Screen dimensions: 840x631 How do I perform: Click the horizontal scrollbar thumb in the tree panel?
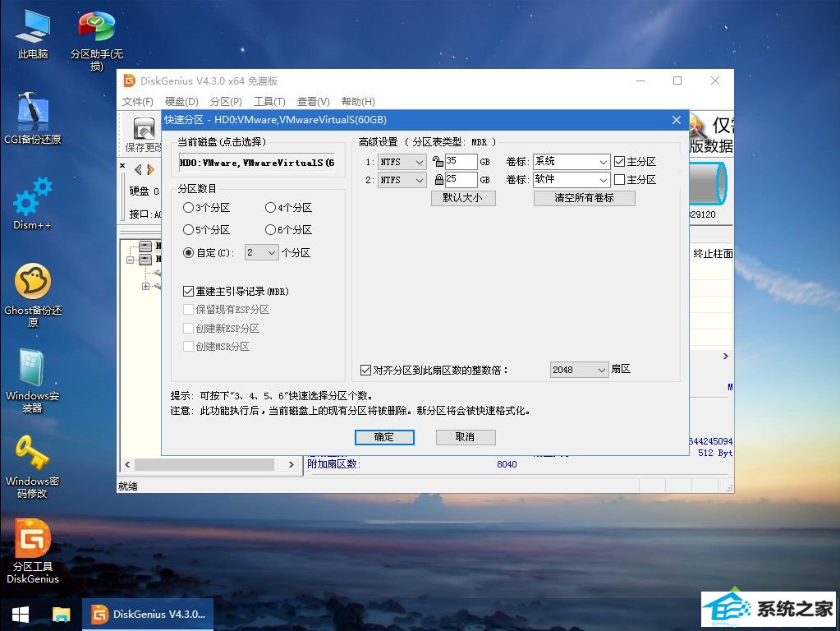click(x=204, y=464)
